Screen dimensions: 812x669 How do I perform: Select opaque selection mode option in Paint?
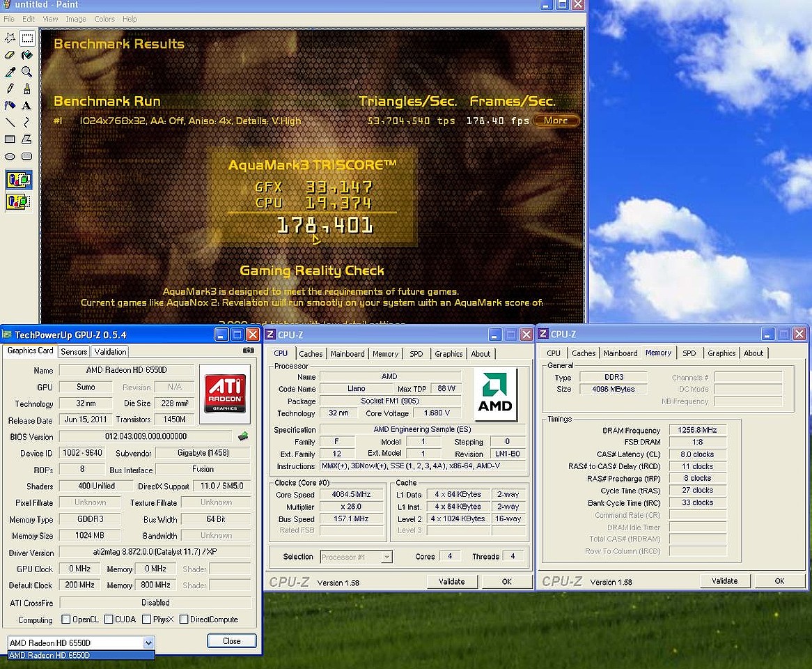coord(19,180)
